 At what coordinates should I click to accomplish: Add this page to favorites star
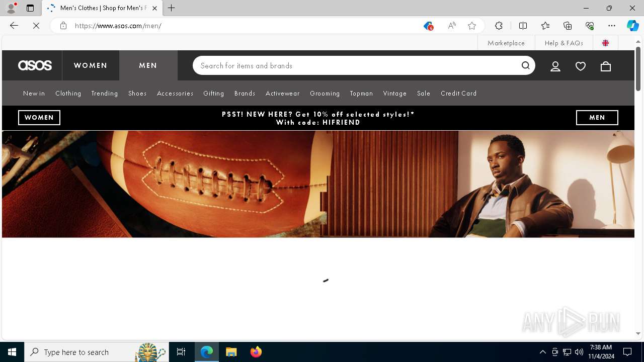coord(472,26)
